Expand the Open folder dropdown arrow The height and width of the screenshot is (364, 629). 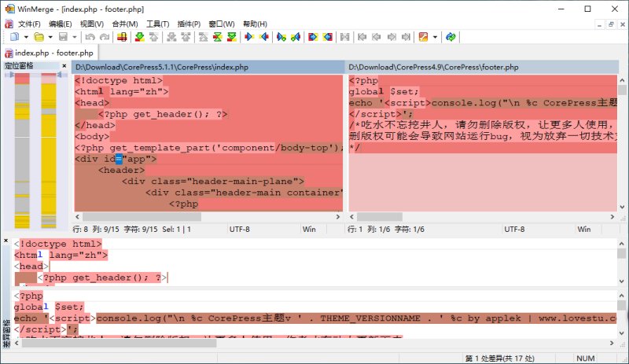point(50,37)
